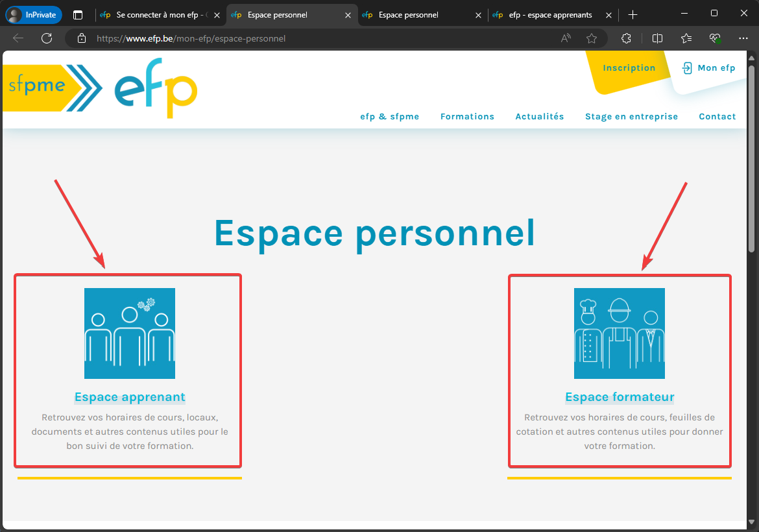Click the 'Espace personnel' page heading
The width and height of the screenshot is (759, 532).
click(375, 234)
